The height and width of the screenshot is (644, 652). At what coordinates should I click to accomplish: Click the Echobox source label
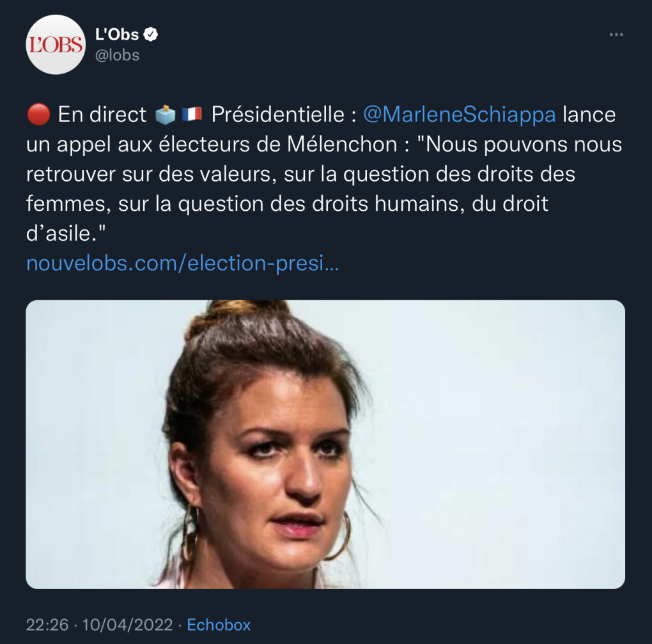tap(219, 624)
